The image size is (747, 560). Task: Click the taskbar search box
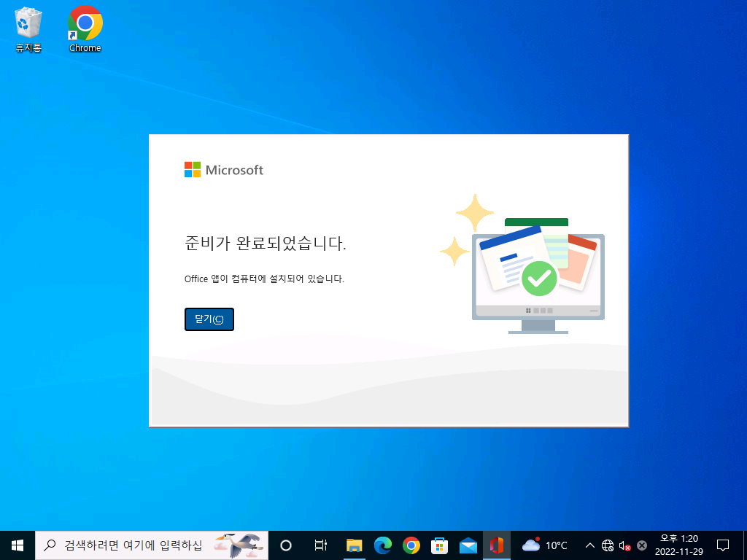pos(152,545)
